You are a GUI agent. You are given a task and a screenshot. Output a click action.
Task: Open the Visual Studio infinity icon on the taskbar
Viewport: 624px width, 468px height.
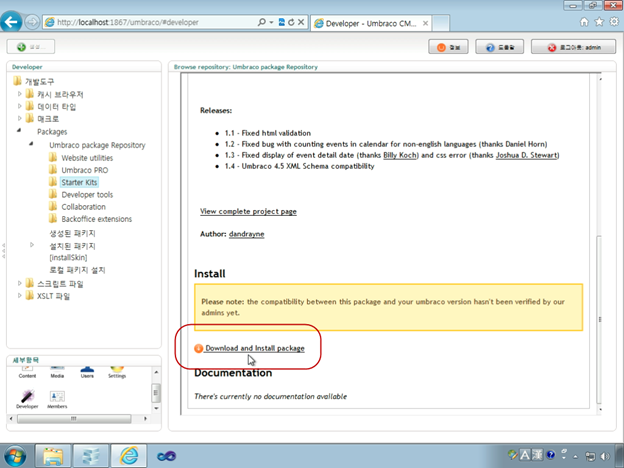click(x=166, y=456)
